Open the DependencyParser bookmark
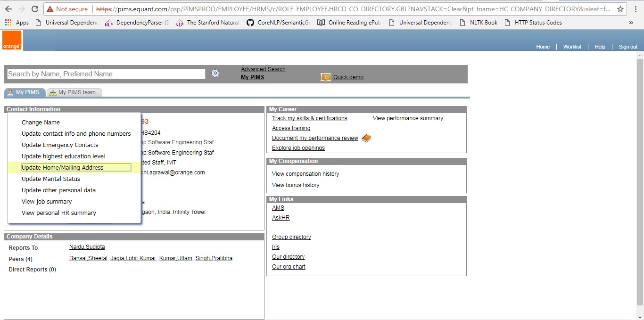Screen dimensions: 644x320 [x=137, y=22]
